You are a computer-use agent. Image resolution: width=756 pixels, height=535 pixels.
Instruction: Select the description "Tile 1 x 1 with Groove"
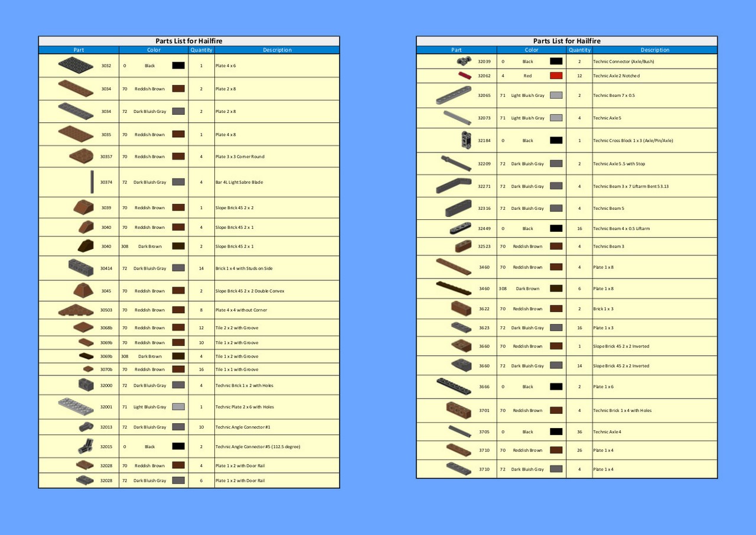(237, 369)
